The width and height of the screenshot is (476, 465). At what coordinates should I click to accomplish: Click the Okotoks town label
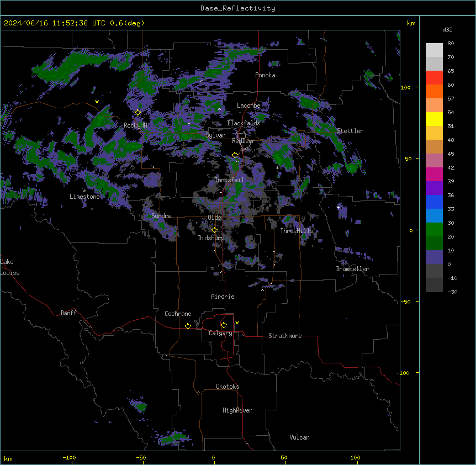[228, 387]
